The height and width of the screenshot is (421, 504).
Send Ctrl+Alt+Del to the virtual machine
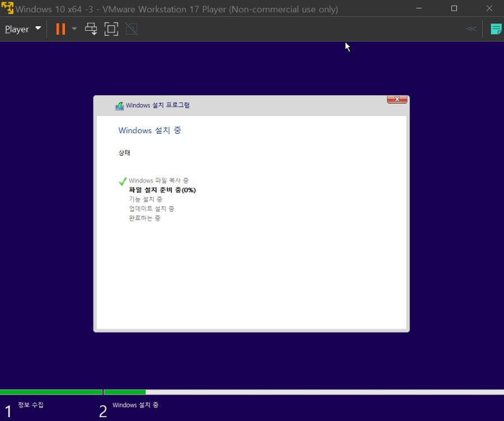pos(91,29)
